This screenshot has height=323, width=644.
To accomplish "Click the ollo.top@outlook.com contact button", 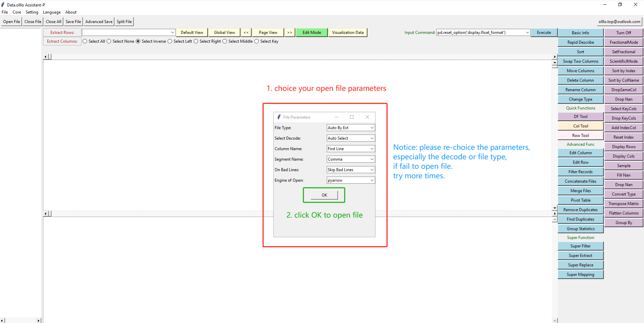I will 619,22.
